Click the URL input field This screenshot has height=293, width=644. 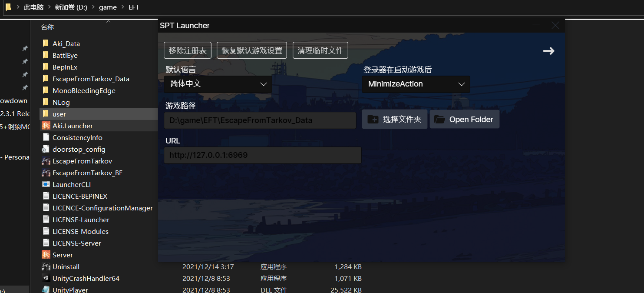[263, 155]
